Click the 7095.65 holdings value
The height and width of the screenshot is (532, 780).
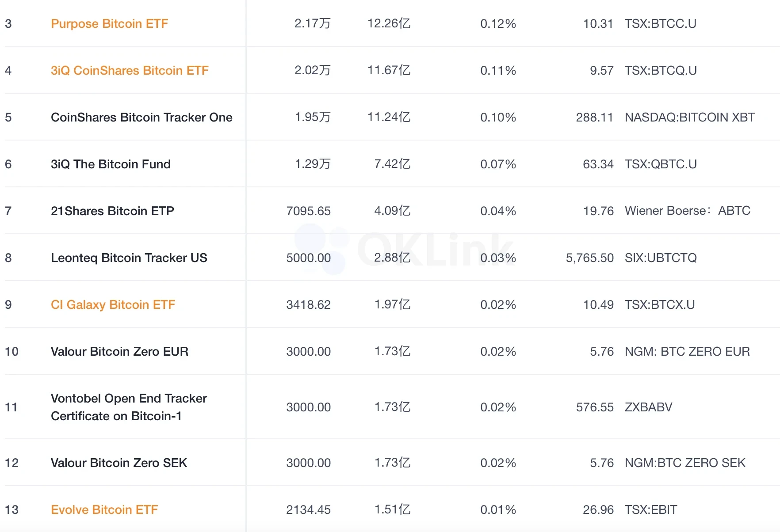(x=308, y=211)
